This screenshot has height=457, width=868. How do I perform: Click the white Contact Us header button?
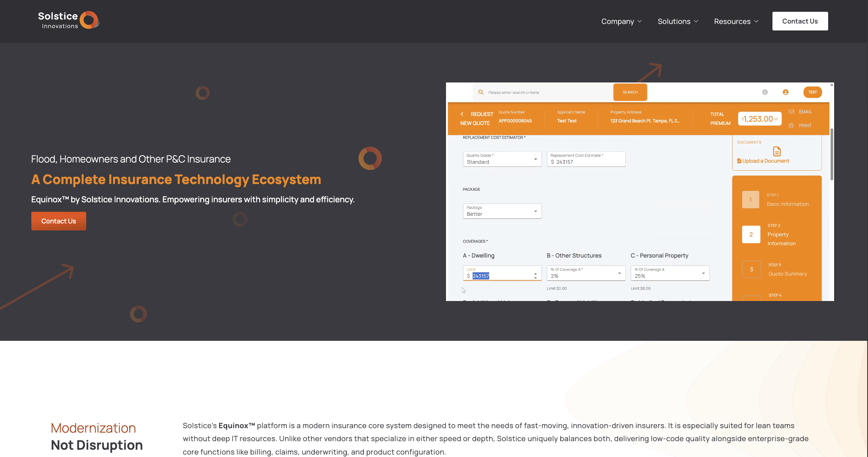pyautogui.click(x=800, y=21)
